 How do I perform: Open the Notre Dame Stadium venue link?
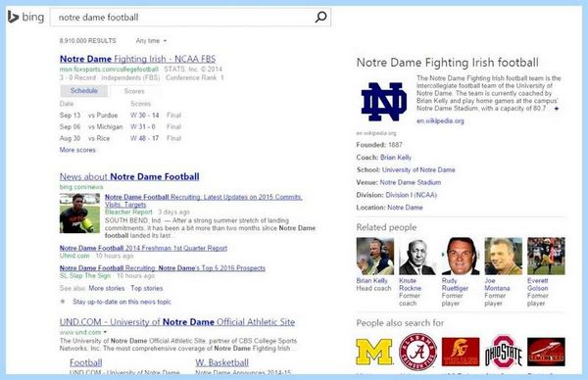(x=411, y=182)
